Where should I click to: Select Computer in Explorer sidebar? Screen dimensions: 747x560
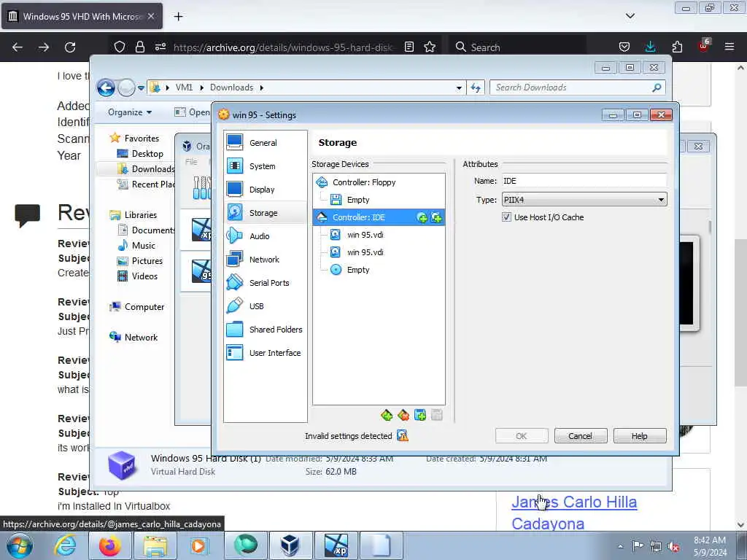[144, 307]
